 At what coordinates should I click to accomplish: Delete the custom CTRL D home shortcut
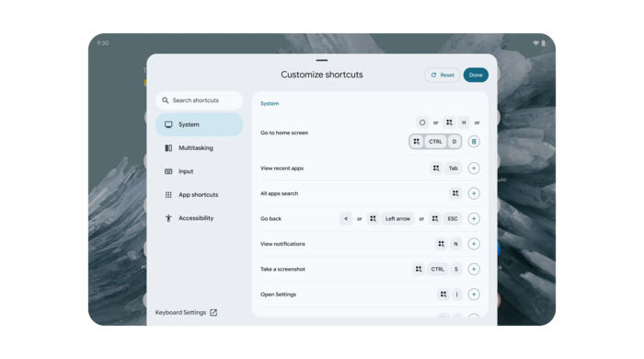474,142
